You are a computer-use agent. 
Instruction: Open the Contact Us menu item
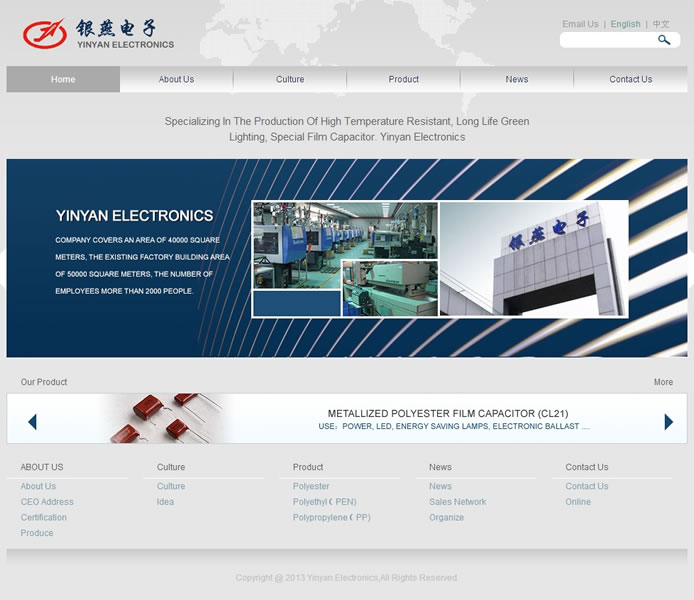point(631,79)
